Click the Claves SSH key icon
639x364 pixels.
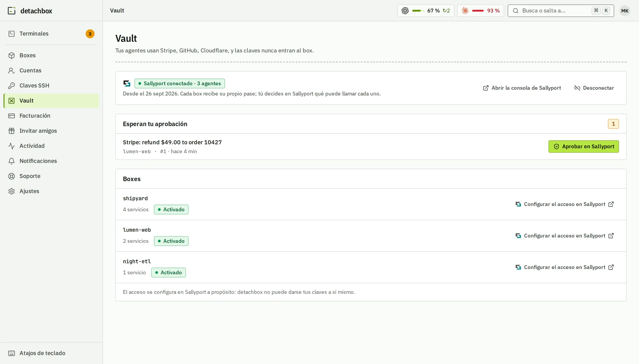point(11,85)
